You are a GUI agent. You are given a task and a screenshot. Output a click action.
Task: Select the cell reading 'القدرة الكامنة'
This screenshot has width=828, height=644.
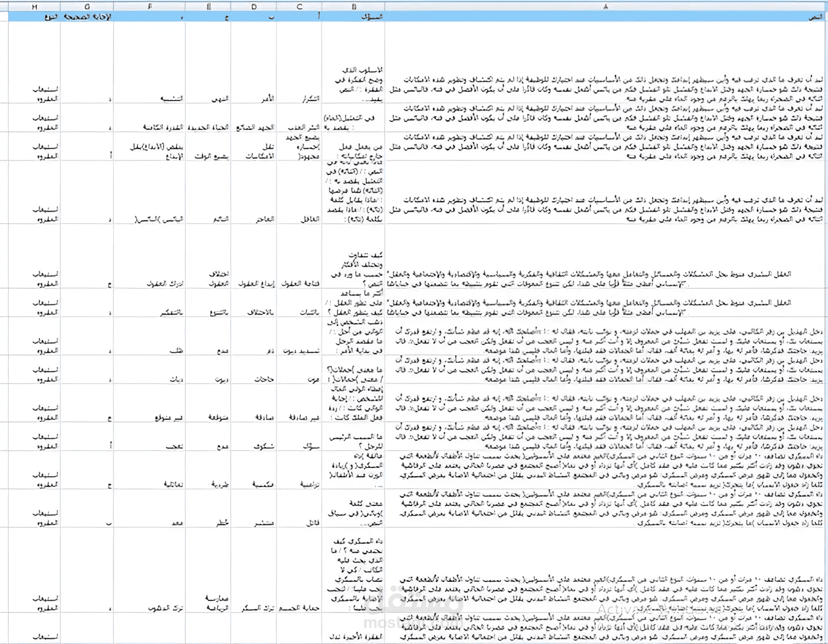(149, 118)
